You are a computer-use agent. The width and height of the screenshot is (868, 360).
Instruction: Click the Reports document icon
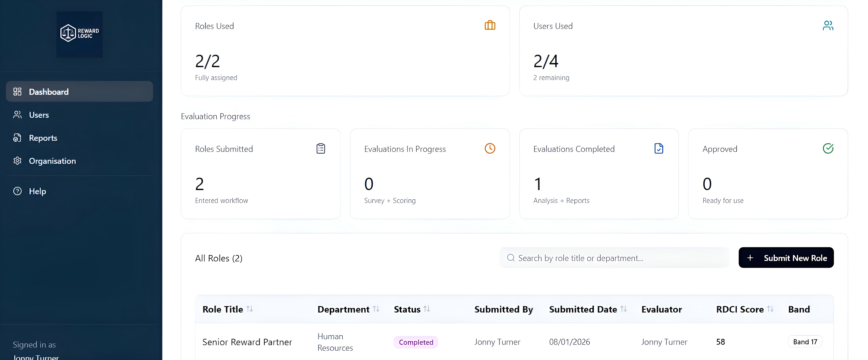point(17,138)
